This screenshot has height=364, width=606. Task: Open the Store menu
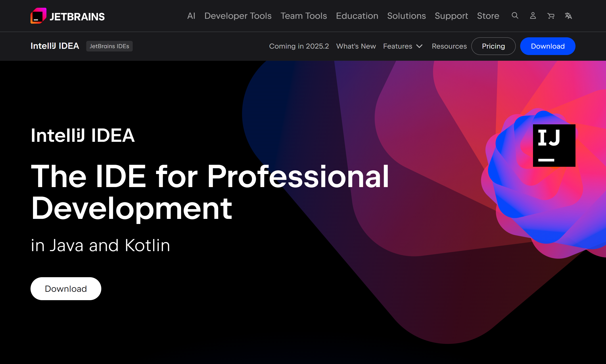(x=488, y=16)
